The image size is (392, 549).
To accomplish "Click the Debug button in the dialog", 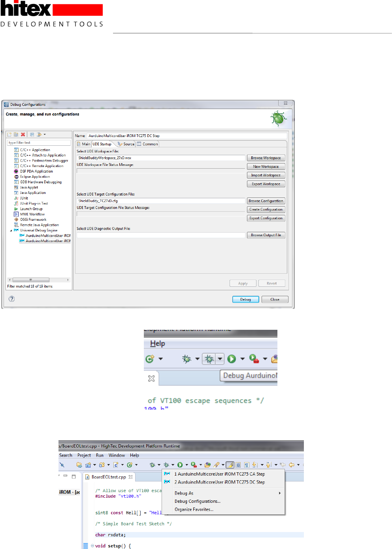I will pyautogui.click(x=246, y=299).
